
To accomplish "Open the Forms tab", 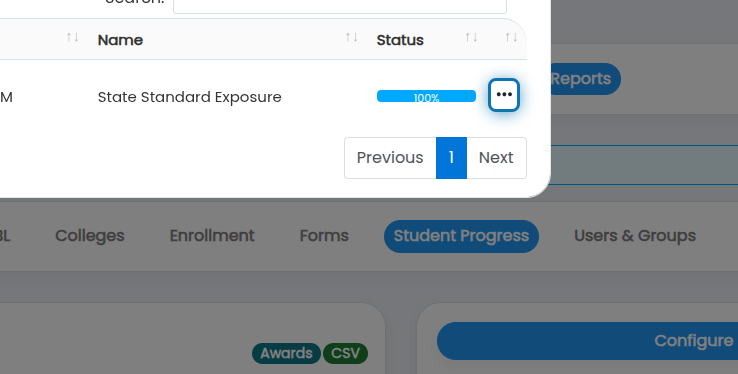I will coord(324,236).
